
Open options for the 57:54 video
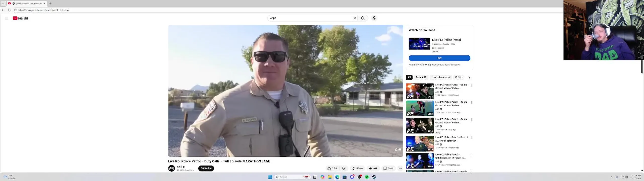pyautogui.click(x=472, y=85)
